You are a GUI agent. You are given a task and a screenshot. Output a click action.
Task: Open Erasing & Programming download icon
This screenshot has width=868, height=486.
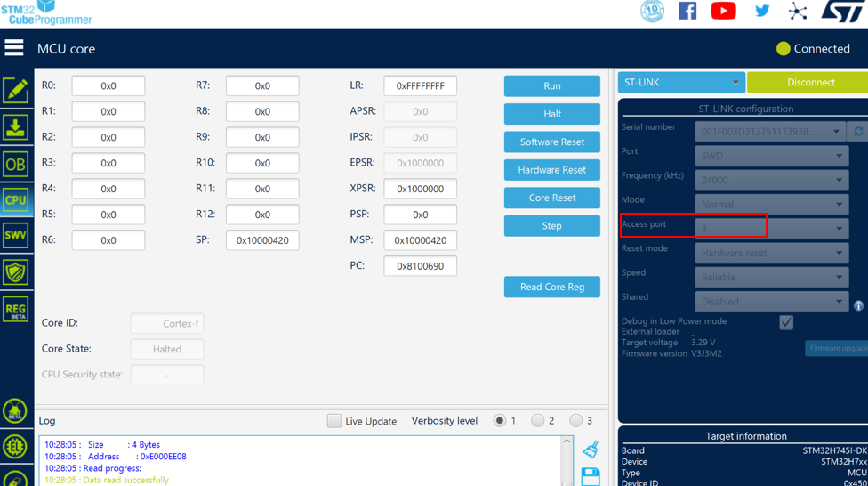15,127
